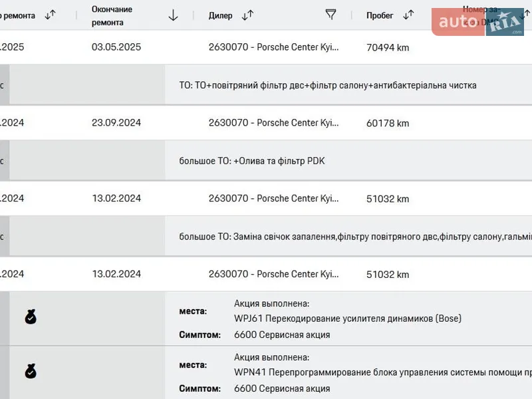The width and height of the screenshot is (532, 399).
Task: Sort the Дилер column
Action: click(247, 15)
